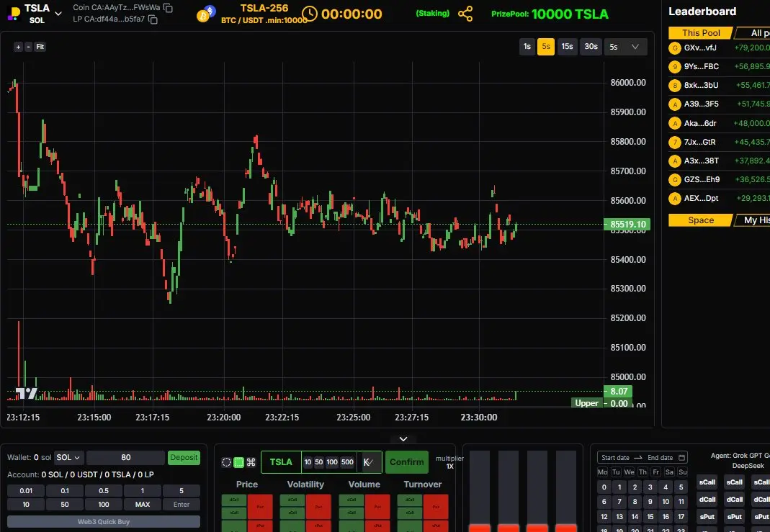The image size is (770, 532).
Task: Open End date picker field
Action: 660,457
